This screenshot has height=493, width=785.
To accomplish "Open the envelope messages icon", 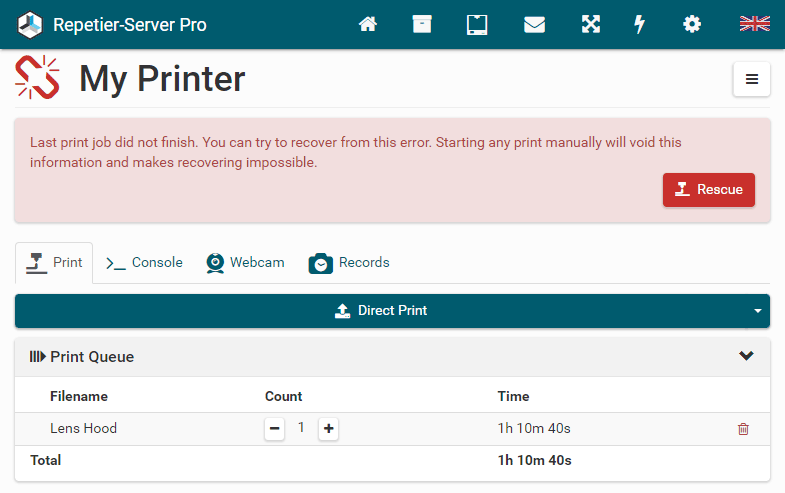I will 534,24.
